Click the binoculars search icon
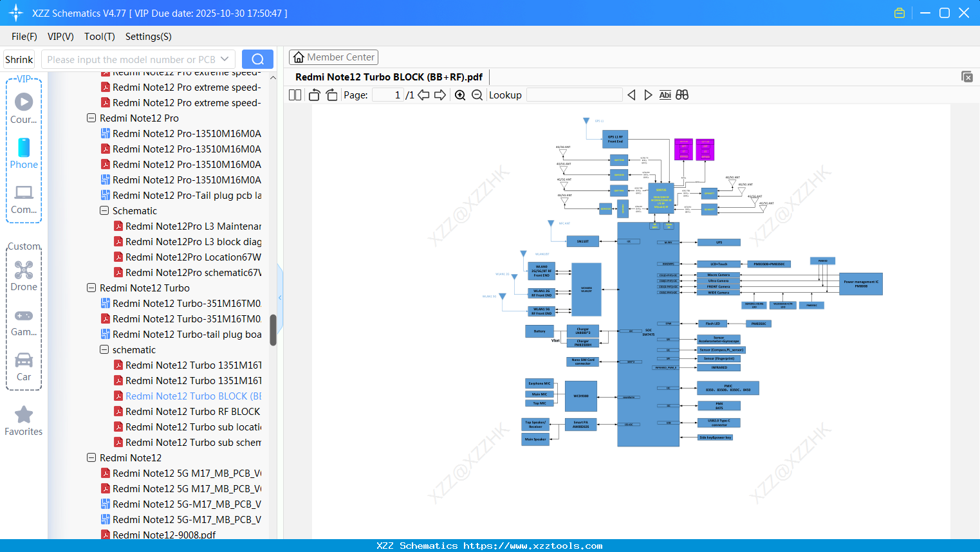This screenshot has width=980, height=552. click(x=682, y=95)
